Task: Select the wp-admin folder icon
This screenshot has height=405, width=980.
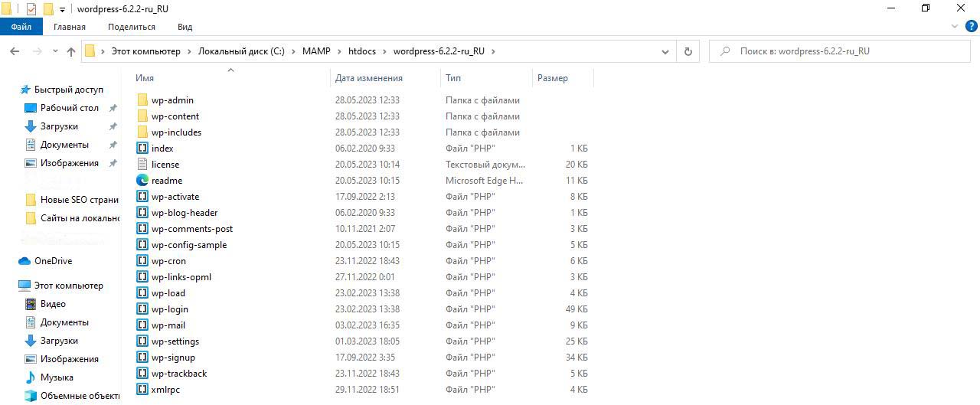Action: click(142, 100)
